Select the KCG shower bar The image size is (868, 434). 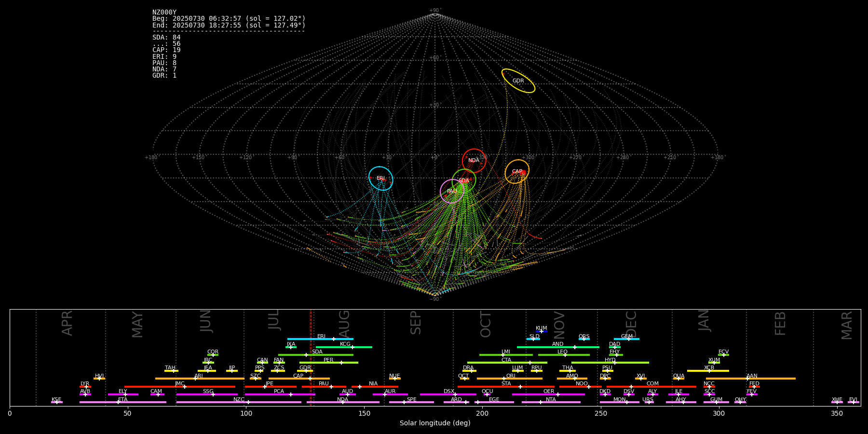344,347
